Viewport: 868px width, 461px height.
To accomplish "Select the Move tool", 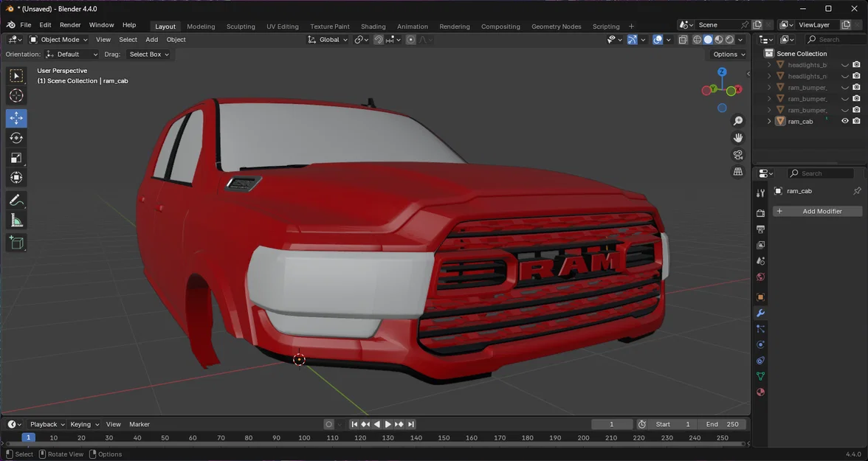I will coord(16,118).
